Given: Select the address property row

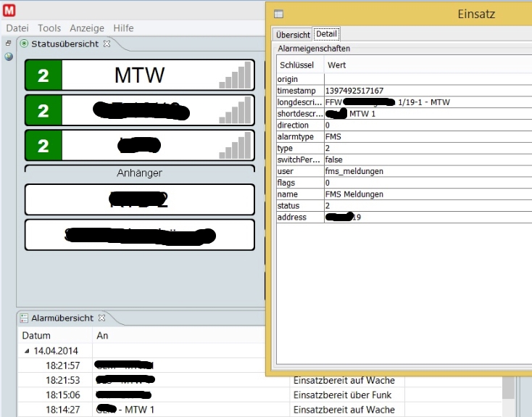Looking at the screenshot, I should pyautogui.click(x=404, y=218).
